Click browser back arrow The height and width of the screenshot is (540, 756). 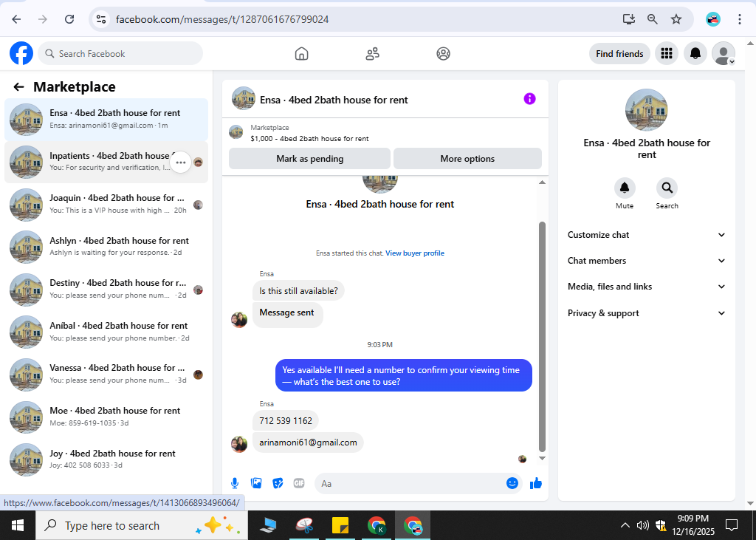pos(16,19)
